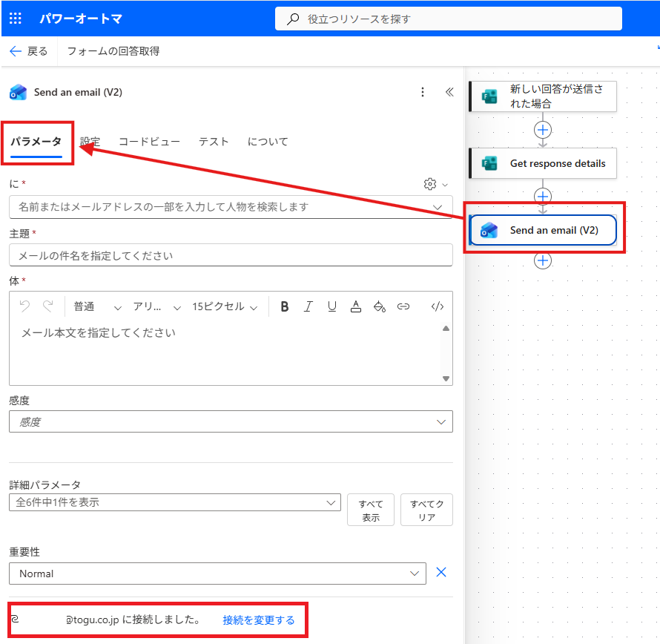Open the 15ピクセル font size dropdown
Screen dimensions: 660x644
click(x=225, y=306)
